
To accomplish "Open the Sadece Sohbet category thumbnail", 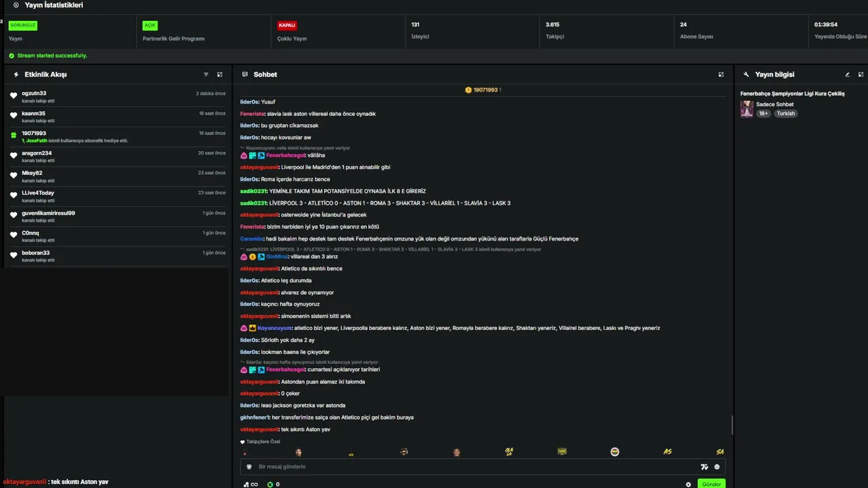I will pyautogui.click(x=747, y=109).
